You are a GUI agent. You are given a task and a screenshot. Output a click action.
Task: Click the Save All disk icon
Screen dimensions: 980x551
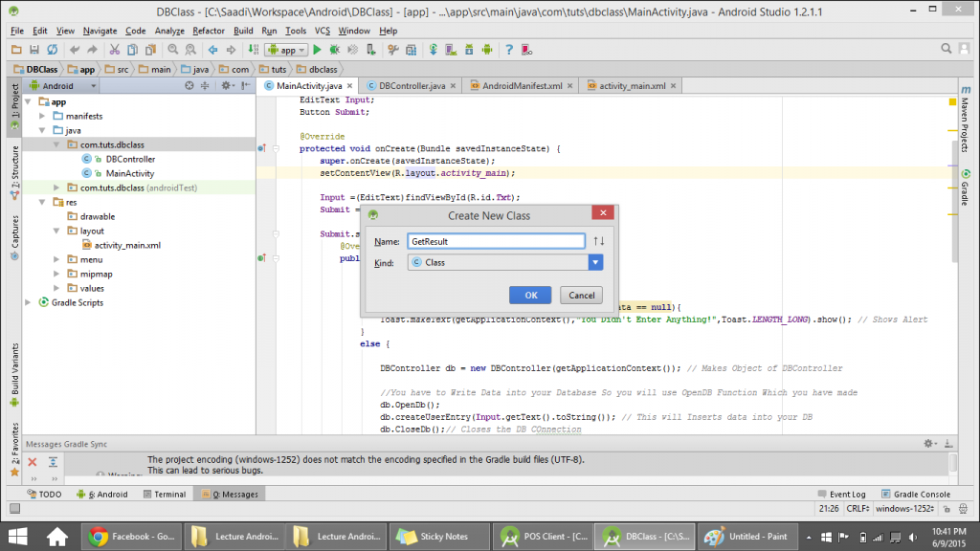34,49
